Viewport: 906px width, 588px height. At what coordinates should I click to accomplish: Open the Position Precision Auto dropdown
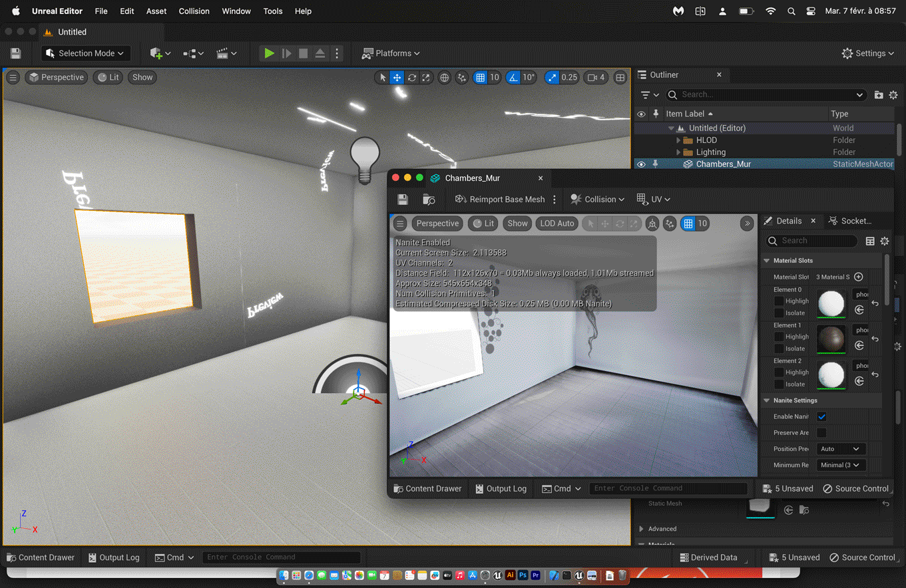[x=840, y=449]
